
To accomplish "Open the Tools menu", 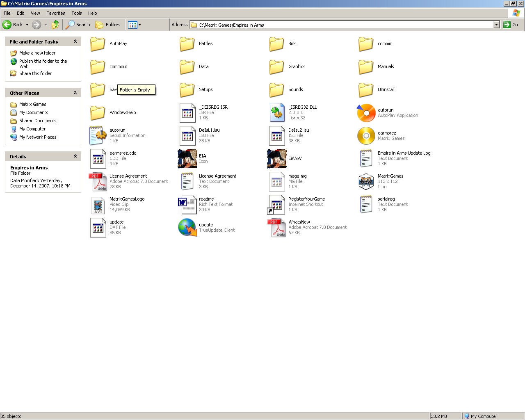I will (x=76, y=13).
